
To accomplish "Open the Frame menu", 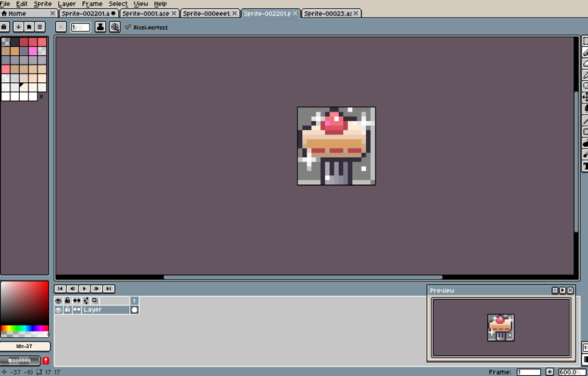I will click(x=92, y=4).
